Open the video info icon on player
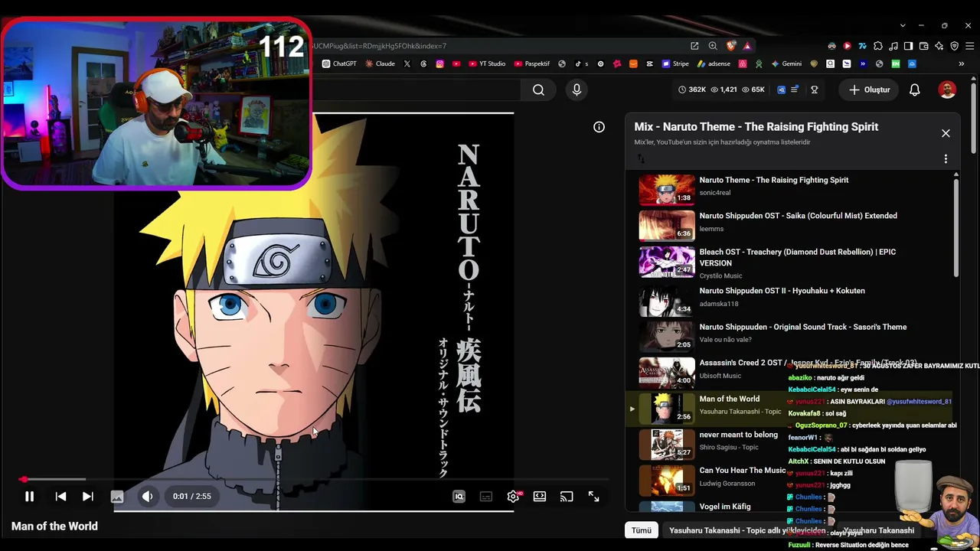980x551 pixels. click(x=599, y=127)
